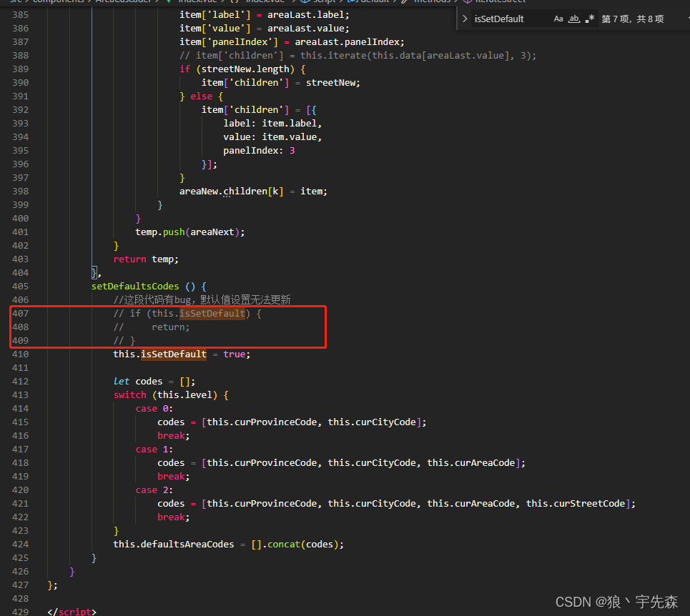Click line number 429
This screenshot has height=616, width=690.
coord(21,612)
